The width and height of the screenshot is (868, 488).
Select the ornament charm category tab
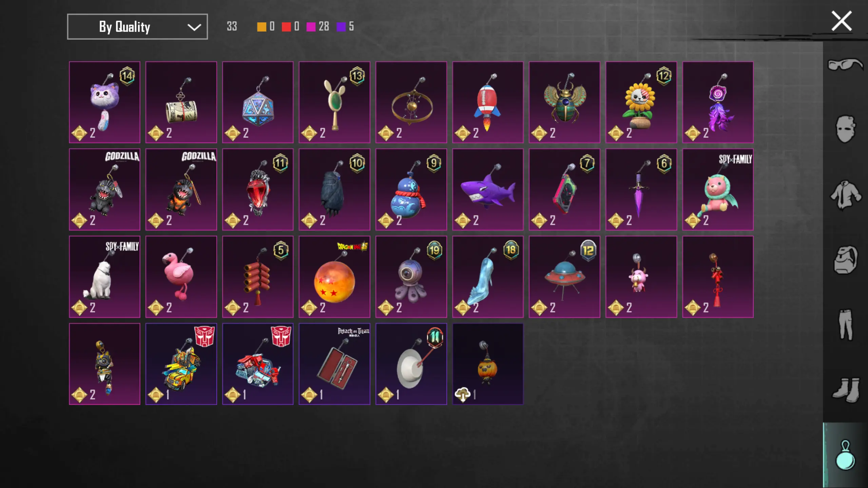pos(845,455)
